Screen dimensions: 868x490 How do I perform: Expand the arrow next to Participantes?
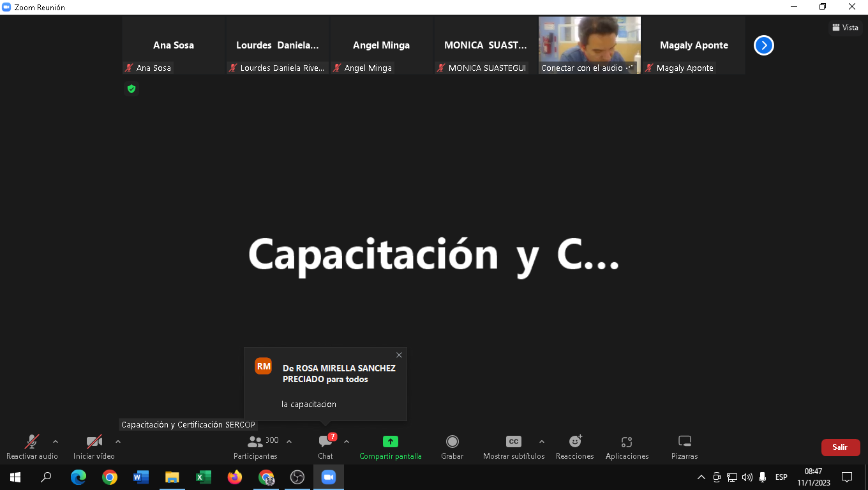click(289, 442)
